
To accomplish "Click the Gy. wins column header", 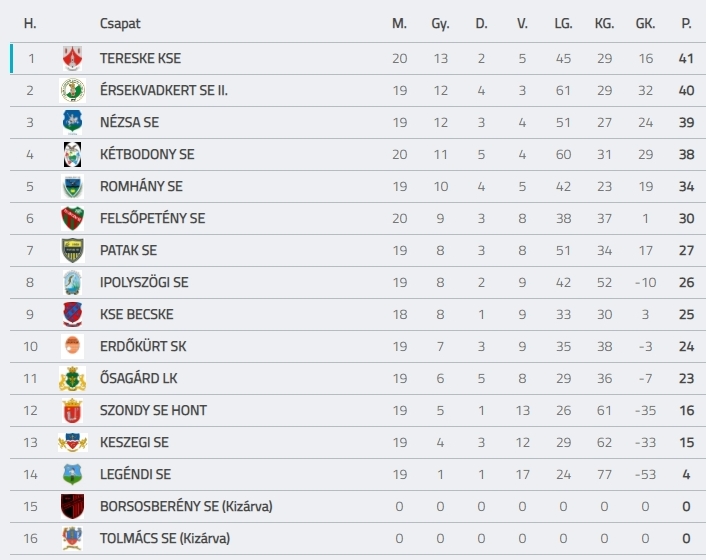I will 440,23.
